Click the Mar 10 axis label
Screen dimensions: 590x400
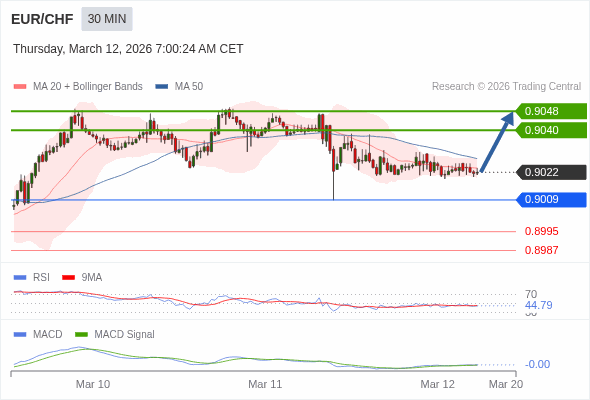(93, 384)
